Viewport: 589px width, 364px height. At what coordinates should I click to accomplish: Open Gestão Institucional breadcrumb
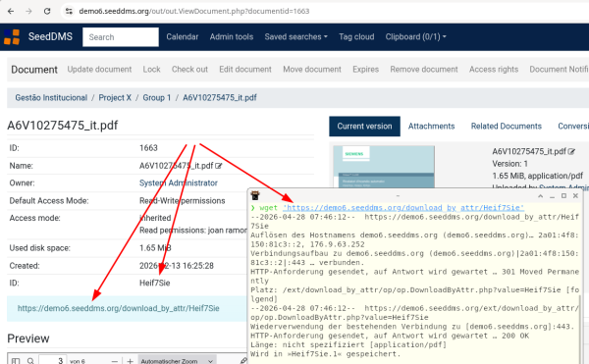(51, 98)
